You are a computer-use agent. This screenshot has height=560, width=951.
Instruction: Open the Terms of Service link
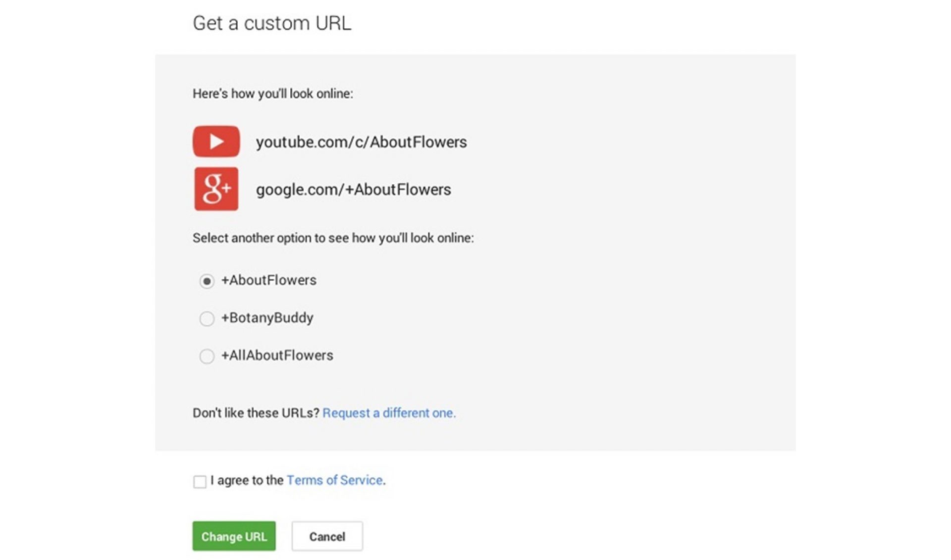pyautogui.click(x=335, y=480)
